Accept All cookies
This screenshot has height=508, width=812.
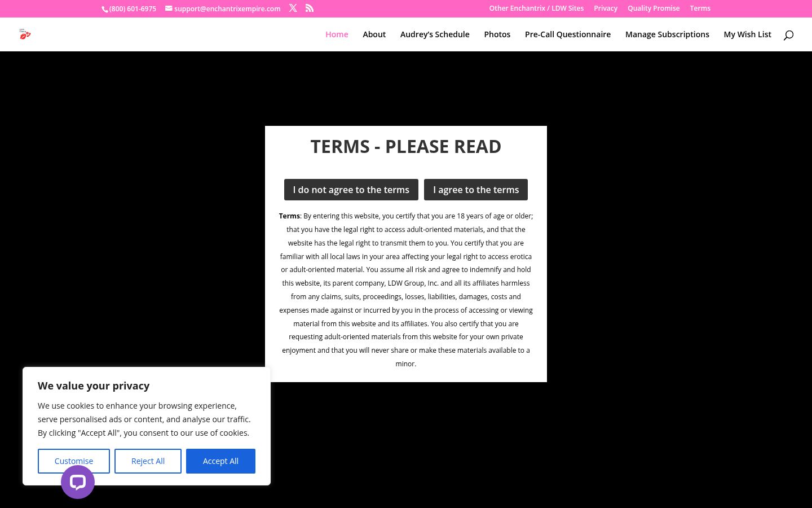(220, 461)
